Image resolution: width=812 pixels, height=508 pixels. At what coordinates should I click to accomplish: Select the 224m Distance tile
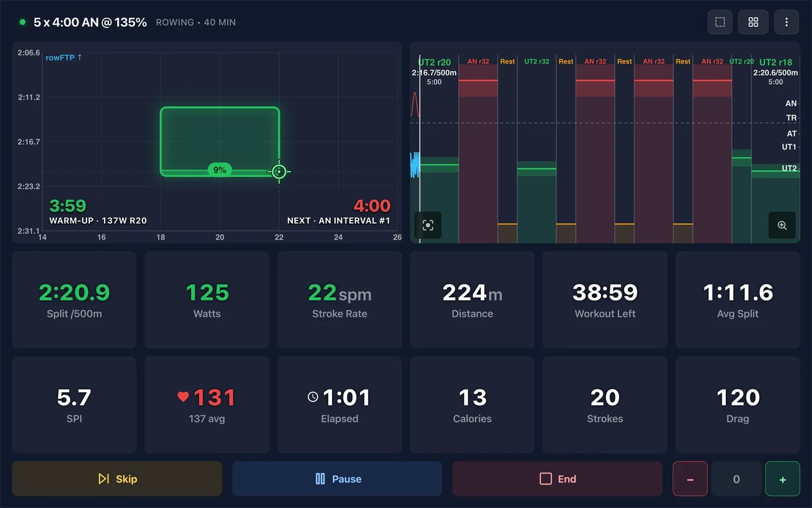click(x=472, y=300)
